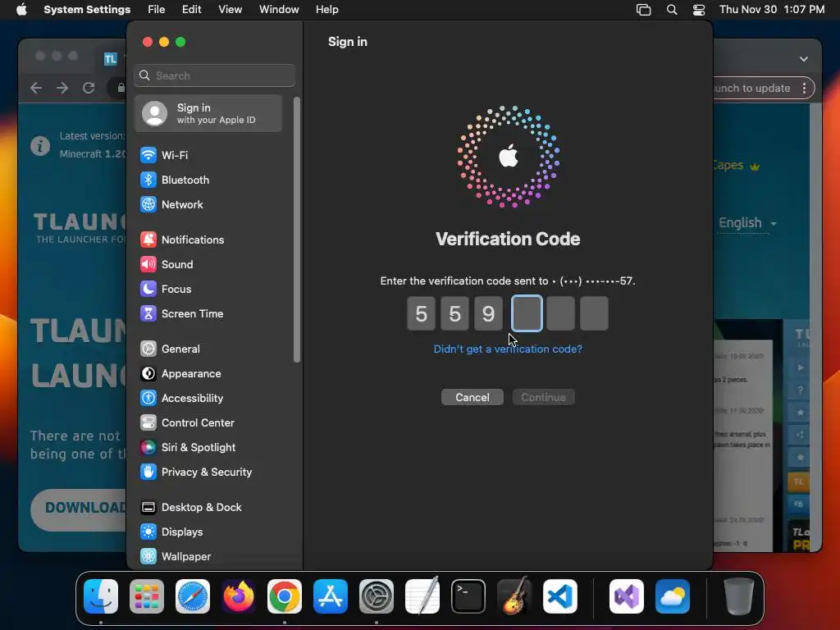Open Trash from the Dock

pos(739,596)
